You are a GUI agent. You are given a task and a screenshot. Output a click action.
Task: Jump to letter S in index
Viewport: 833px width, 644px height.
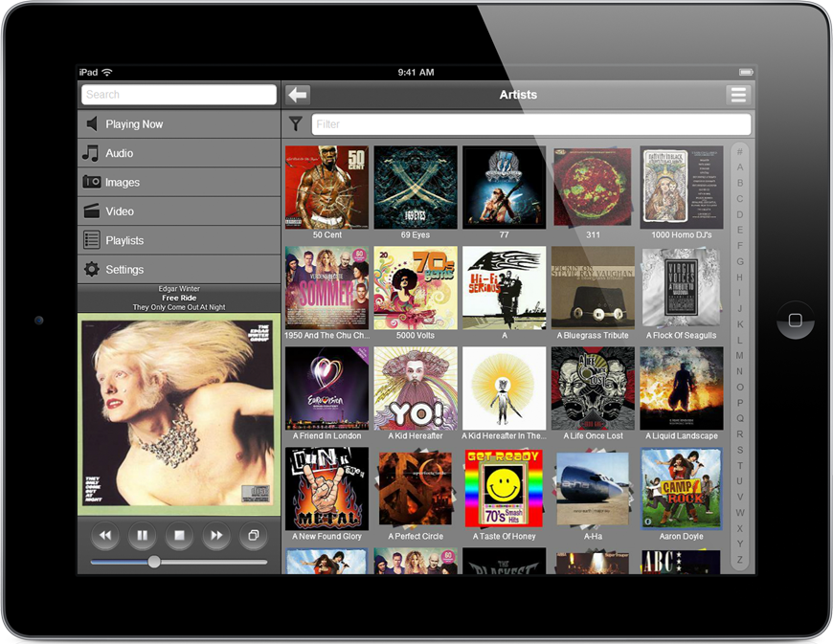(739, 450)
